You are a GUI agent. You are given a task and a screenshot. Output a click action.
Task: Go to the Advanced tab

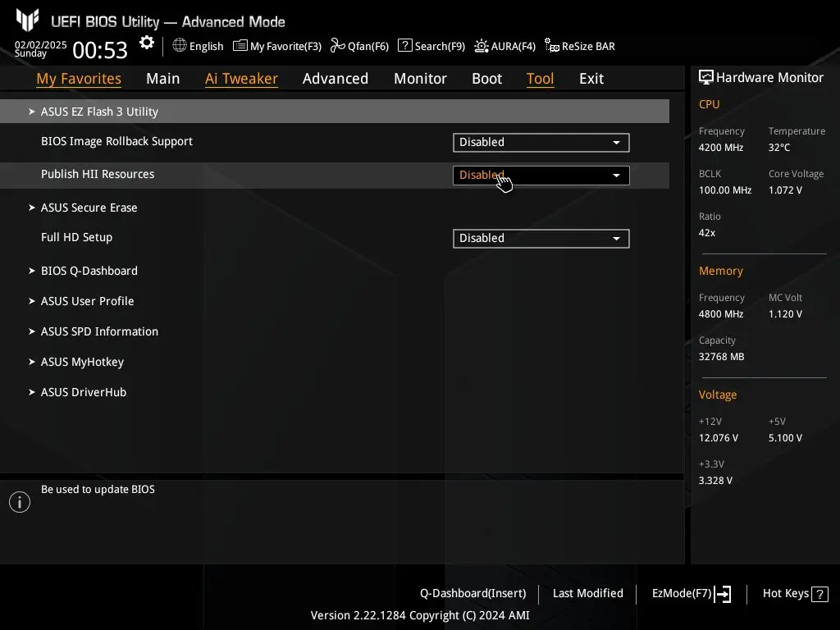336,78
